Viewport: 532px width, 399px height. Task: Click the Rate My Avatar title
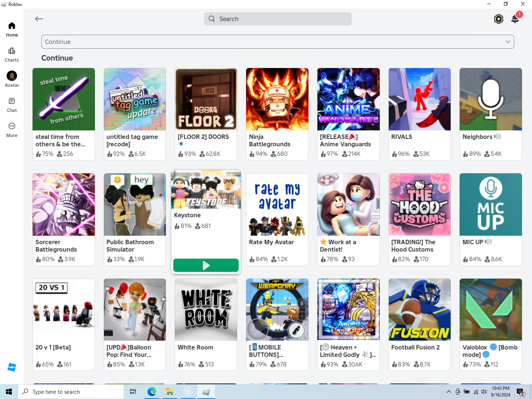[272, 242]
